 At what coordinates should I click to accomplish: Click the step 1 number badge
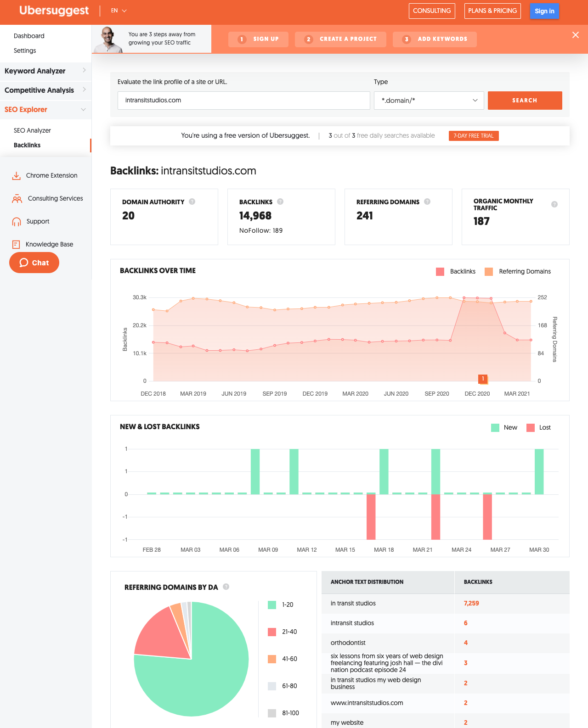(242, 39)
